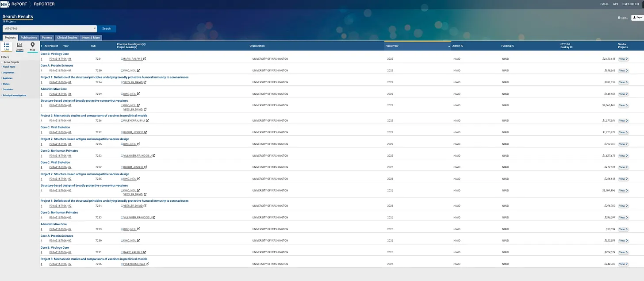Click the blue Search button

[107, 29]
